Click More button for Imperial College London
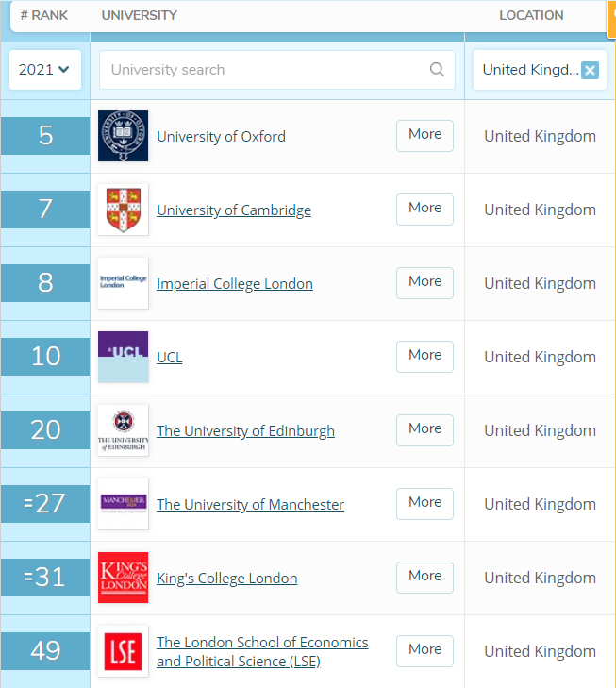Screen dimensions: 616x688 click(x=425, y=283)
